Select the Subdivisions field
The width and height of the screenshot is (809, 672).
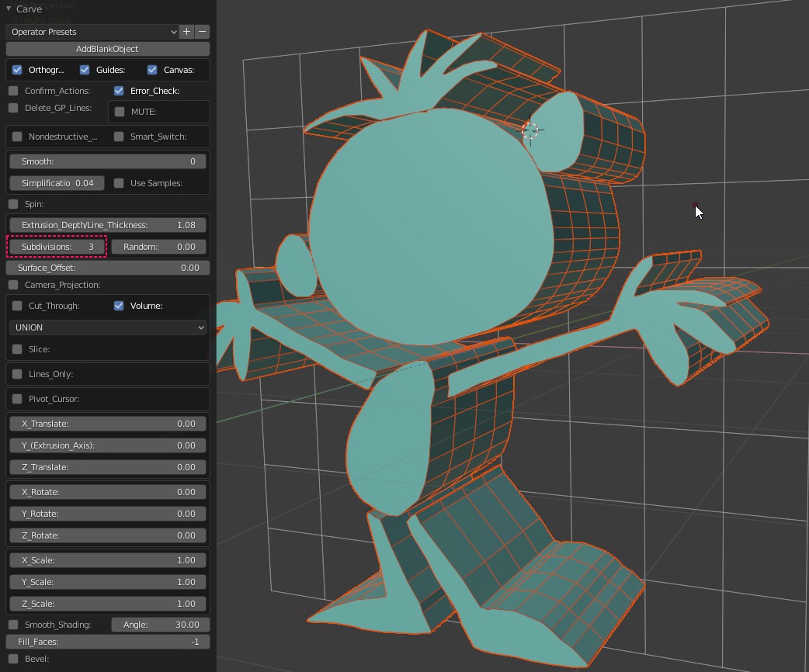(x=57, y=247)
